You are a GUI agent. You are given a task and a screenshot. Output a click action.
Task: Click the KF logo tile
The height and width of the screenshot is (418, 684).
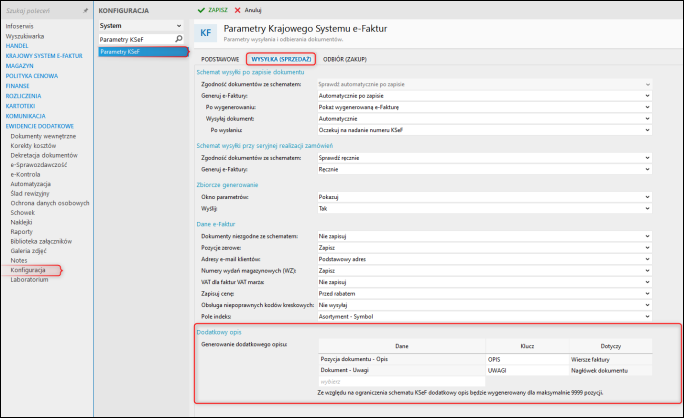[207, 34]
